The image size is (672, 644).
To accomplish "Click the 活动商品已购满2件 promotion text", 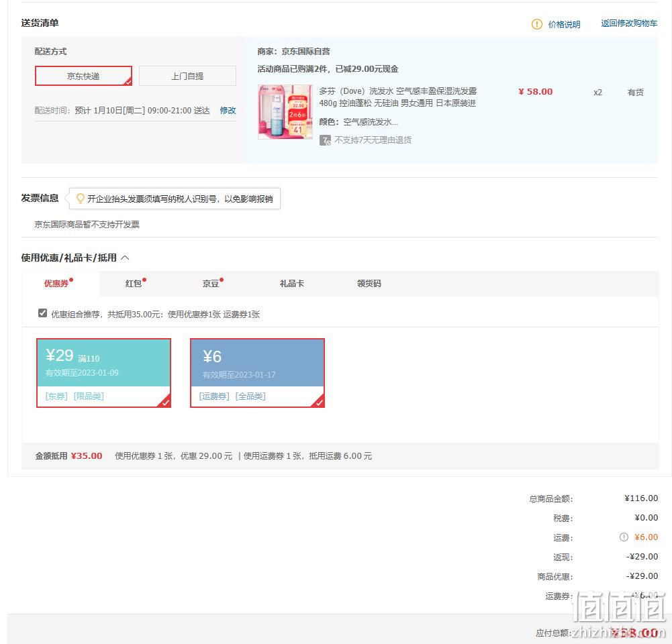I will point(328,69).
